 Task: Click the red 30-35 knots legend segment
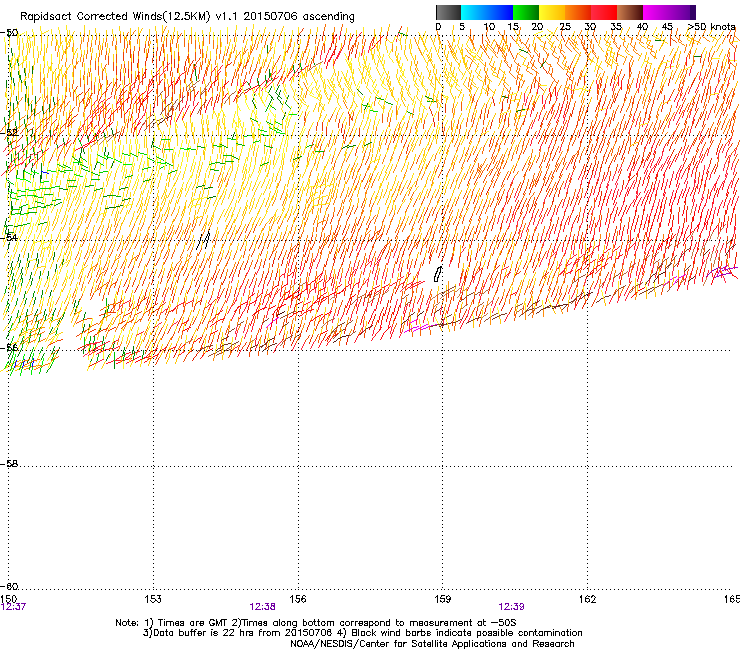(x=604, y=12)
